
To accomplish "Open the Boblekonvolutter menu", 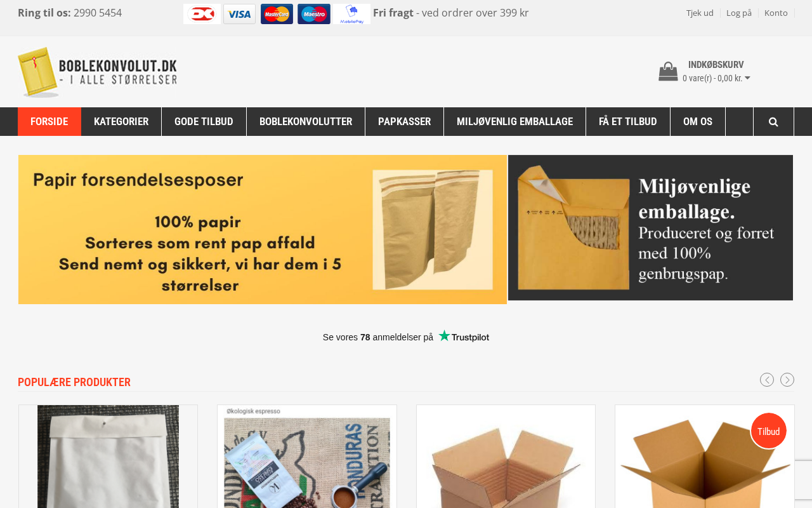I will click(306, 122).
